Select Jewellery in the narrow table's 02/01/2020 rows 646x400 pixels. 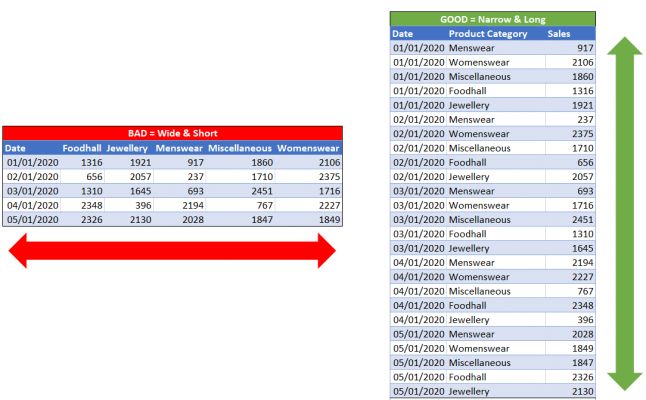pyautogui.click(x=469, y=177)
